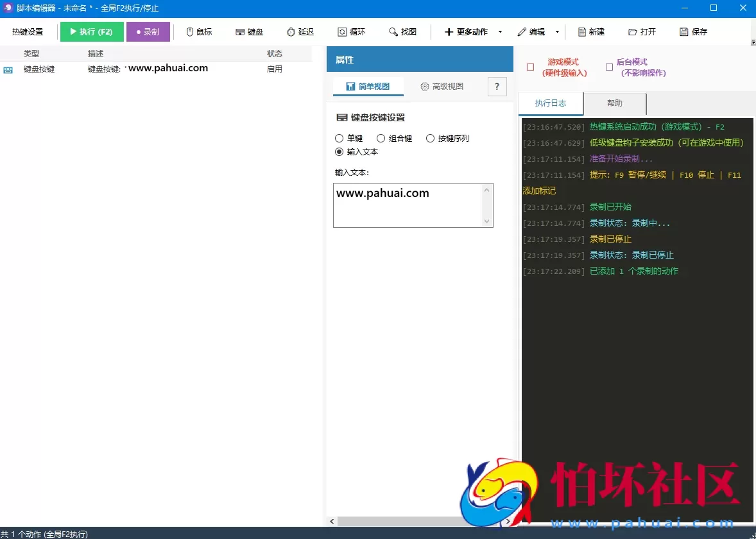756x539 pixels.
Task: Click the 循环 (Loop) action tool
Action: click(351, 31)
